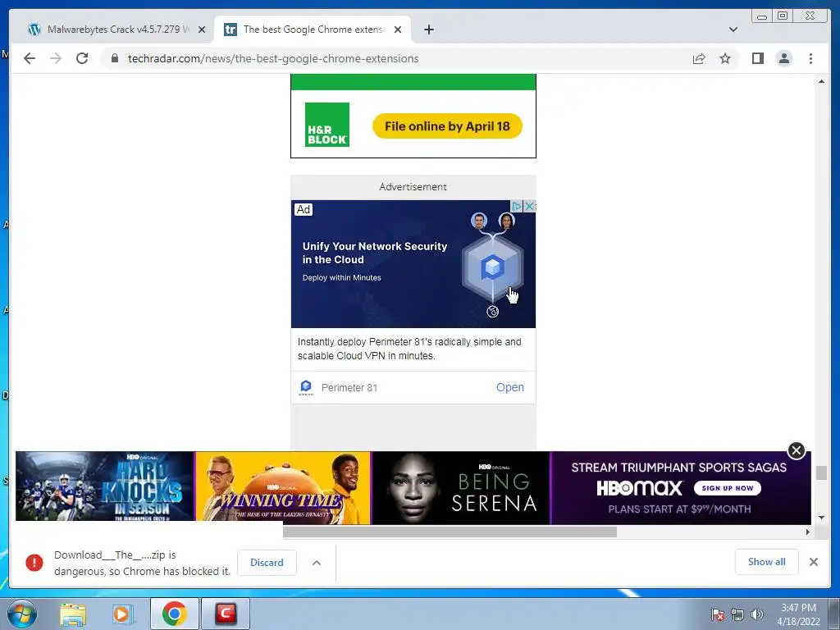Image resolution: width=840 pixels, height=630 pixels.
Task: Close the Perimeter 81 ad with X
Action: click(529, 206)
